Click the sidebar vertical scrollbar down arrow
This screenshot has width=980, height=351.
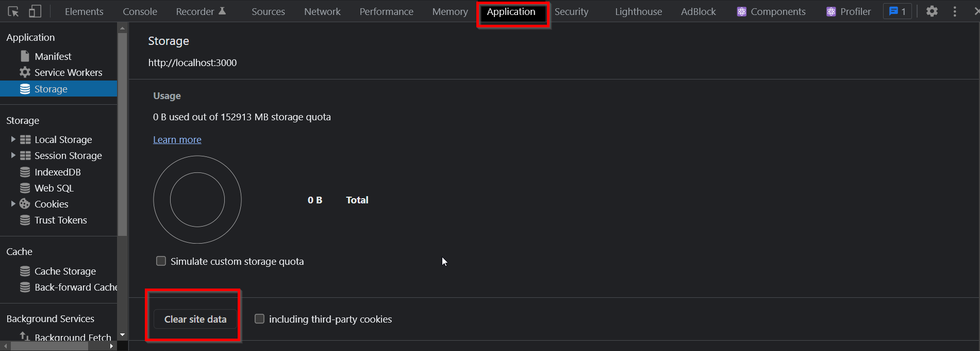pos(122,335)
